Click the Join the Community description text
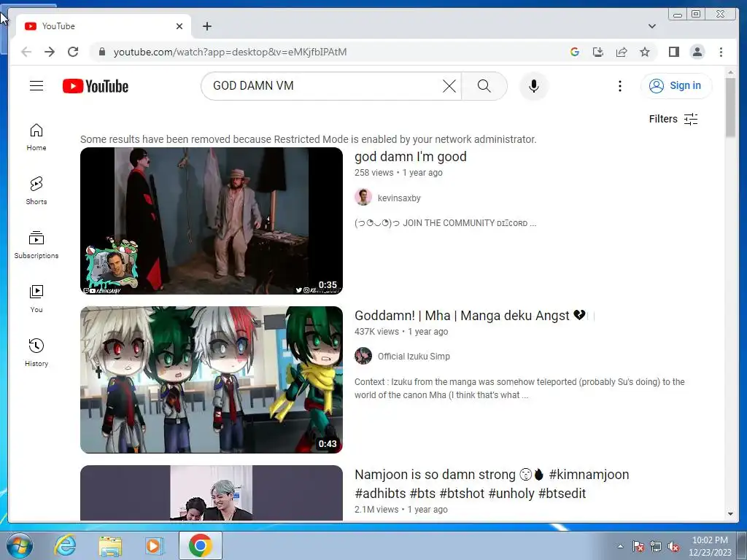The height and width of the screenshot is (560, 747). (445, 223)
